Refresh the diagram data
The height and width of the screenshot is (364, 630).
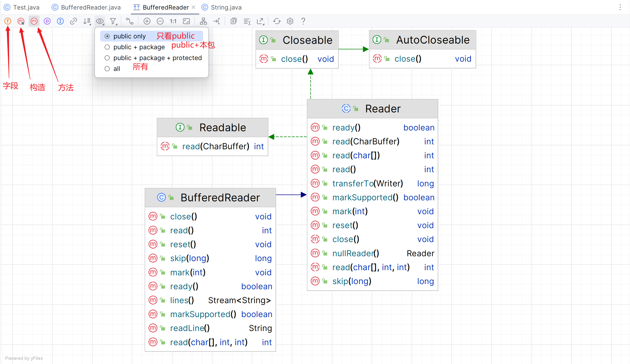[277, 21]
